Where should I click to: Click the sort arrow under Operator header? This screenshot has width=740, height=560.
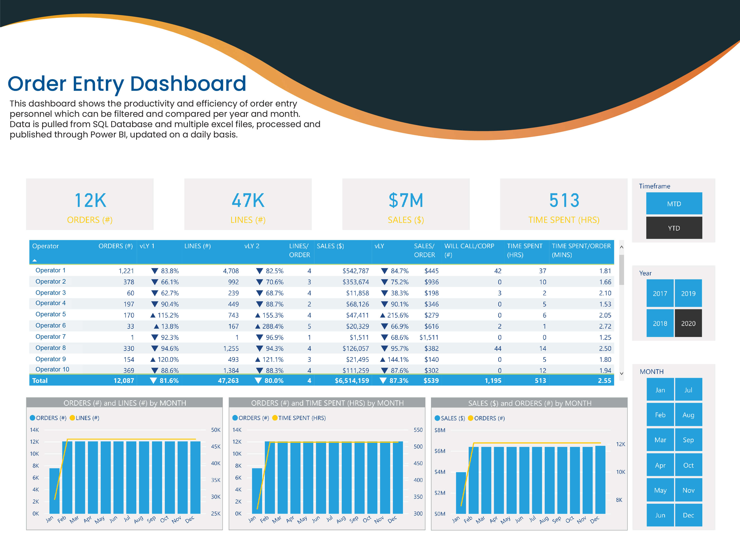(x=35, y=260)
